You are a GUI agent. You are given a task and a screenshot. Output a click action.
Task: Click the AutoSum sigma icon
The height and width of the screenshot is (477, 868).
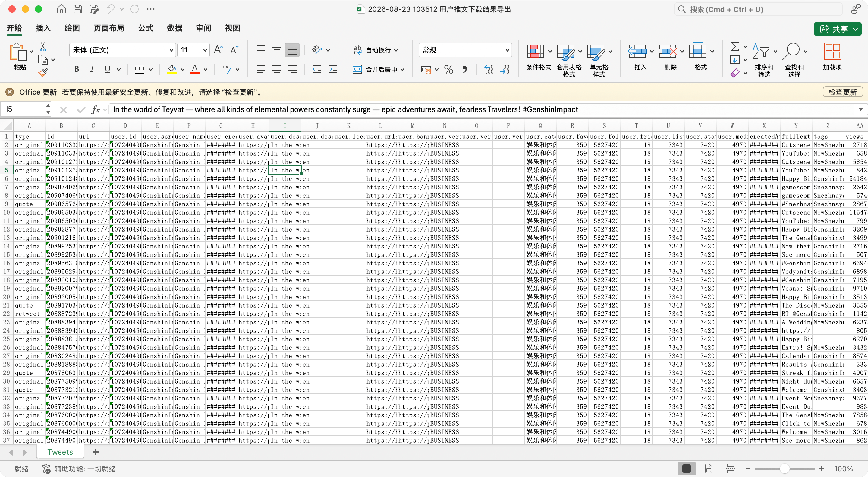pyautogui.click(x=735, y=46)
